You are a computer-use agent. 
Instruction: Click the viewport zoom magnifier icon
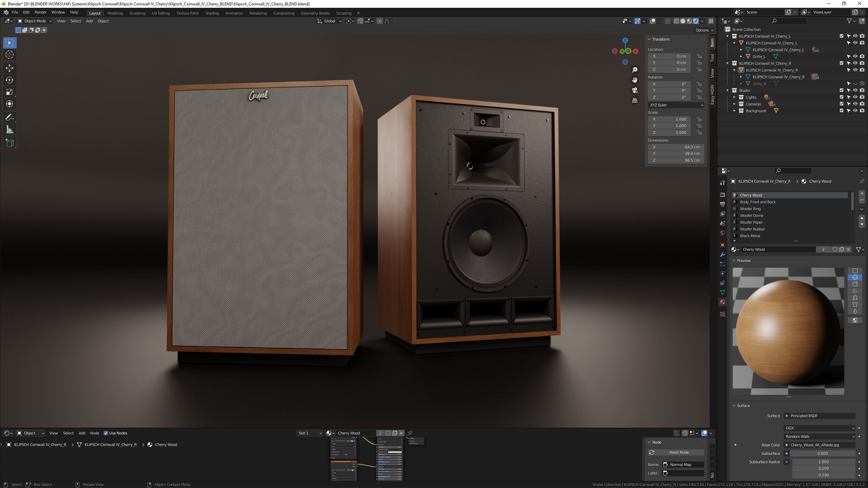coord(635,70)
